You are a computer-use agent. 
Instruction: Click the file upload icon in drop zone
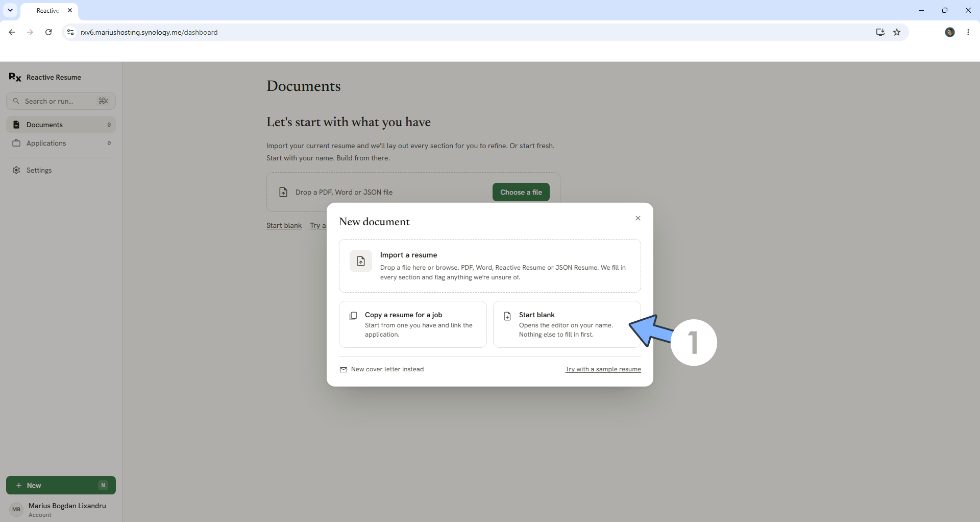tap(283, 192)
